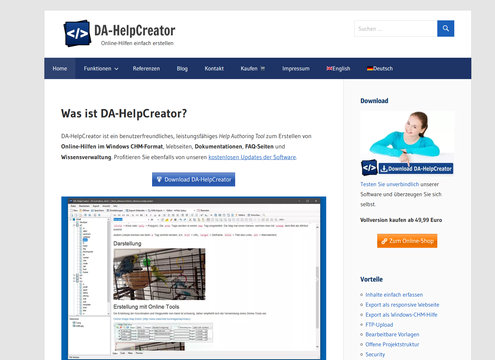The height and width of the screenshot is (360, 495).
Task: Expand the Funktionen menu chevron
Action: (116, 69)
